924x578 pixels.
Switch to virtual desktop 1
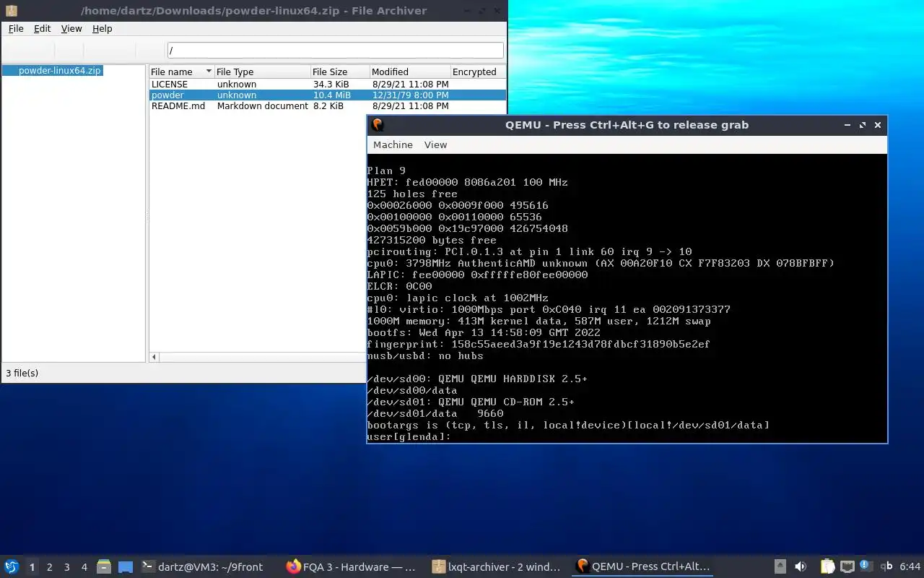point(32,567)
